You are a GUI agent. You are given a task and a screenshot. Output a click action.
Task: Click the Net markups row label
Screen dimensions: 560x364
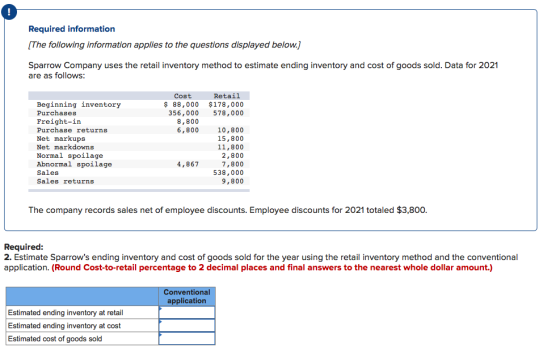click(x=61, y=139)
